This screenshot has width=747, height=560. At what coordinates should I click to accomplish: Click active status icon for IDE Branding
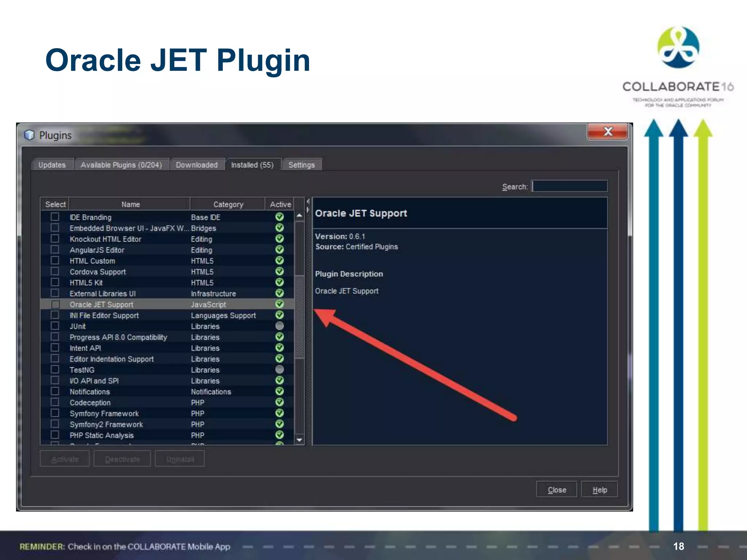pos(279,217)
